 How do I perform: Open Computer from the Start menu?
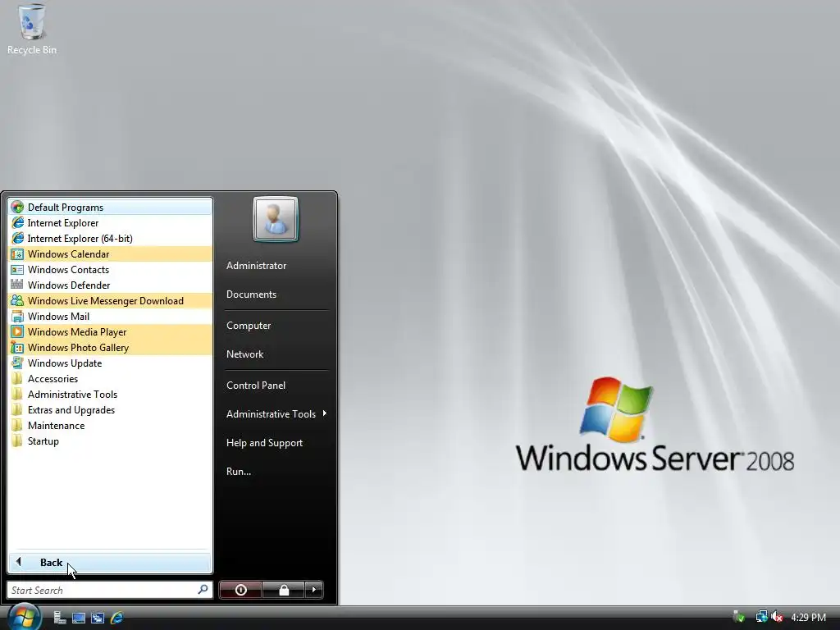coord(249,325)
